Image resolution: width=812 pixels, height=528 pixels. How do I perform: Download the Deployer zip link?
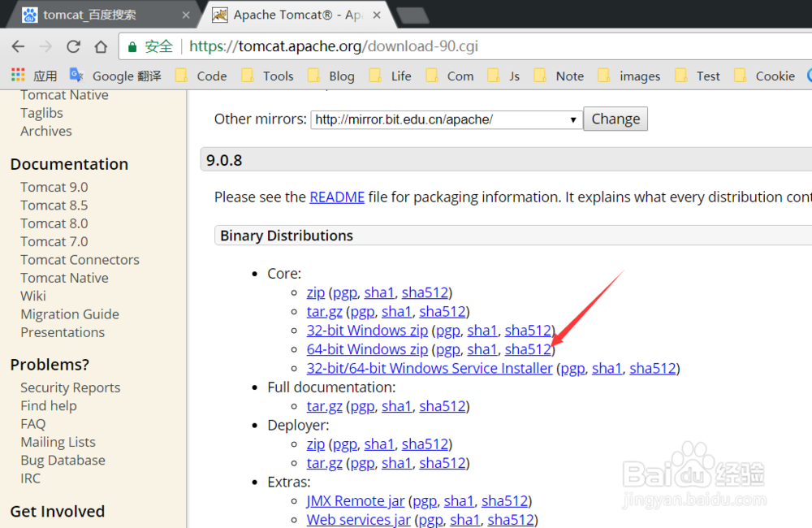point(315,444)
